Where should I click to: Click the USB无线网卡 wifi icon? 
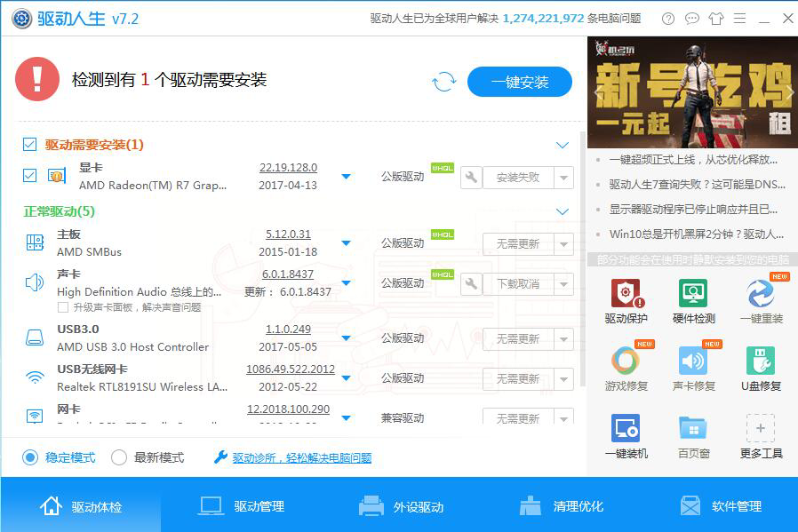click(36, 377)
